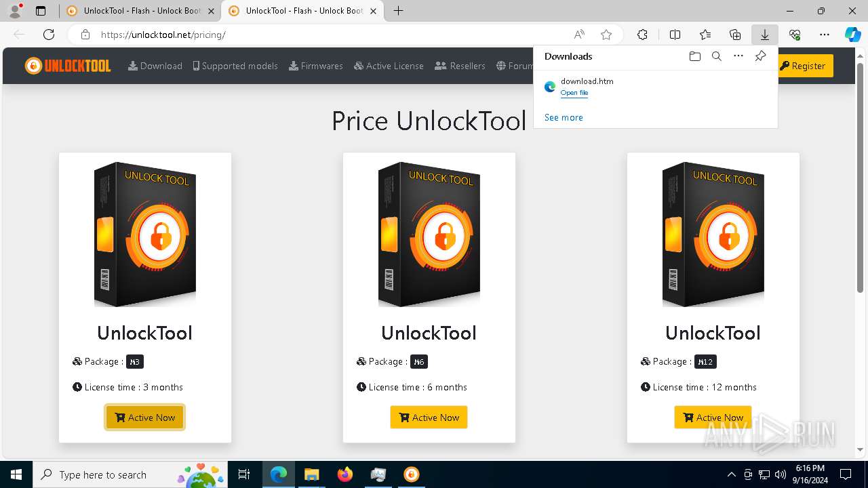Click the page vertical scrollbar
868x488 pixels.
(x=861, y=178)
